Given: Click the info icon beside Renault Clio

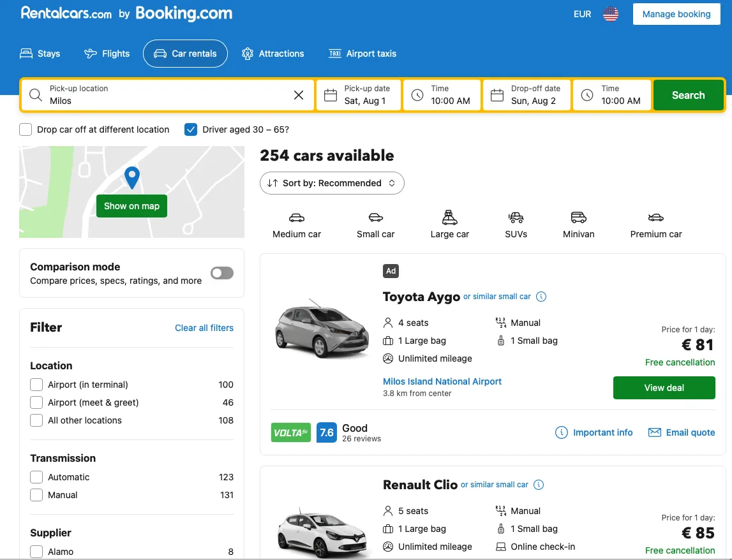Looking at the screenshot, I should point(538,484).
